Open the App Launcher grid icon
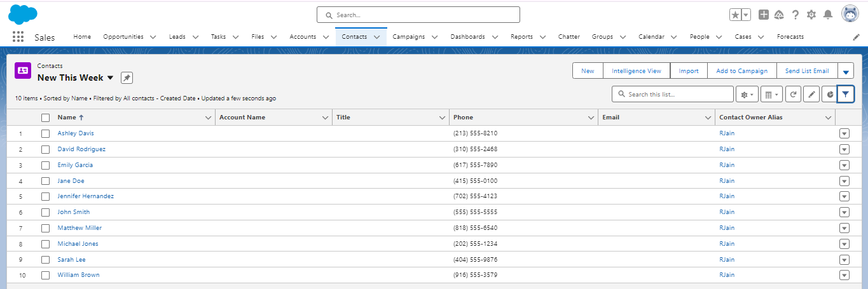The width and height of the screenshot is (868, 289). tap(18, 37)
